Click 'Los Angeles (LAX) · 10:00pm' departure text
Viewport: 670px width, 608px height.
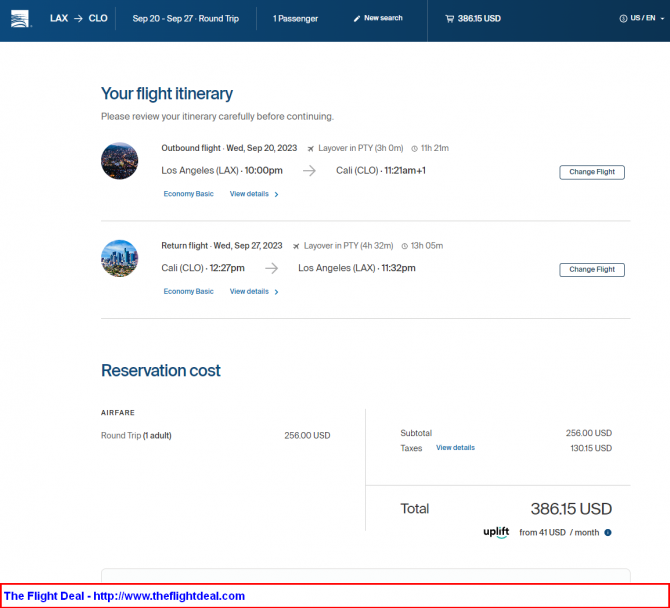click(222, 170)
